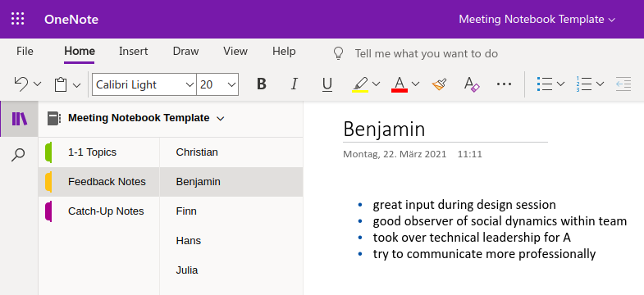Click 'try to communicate more professionally' line
The width and height of the screenshot is (644, 295).
pos(484,254)
